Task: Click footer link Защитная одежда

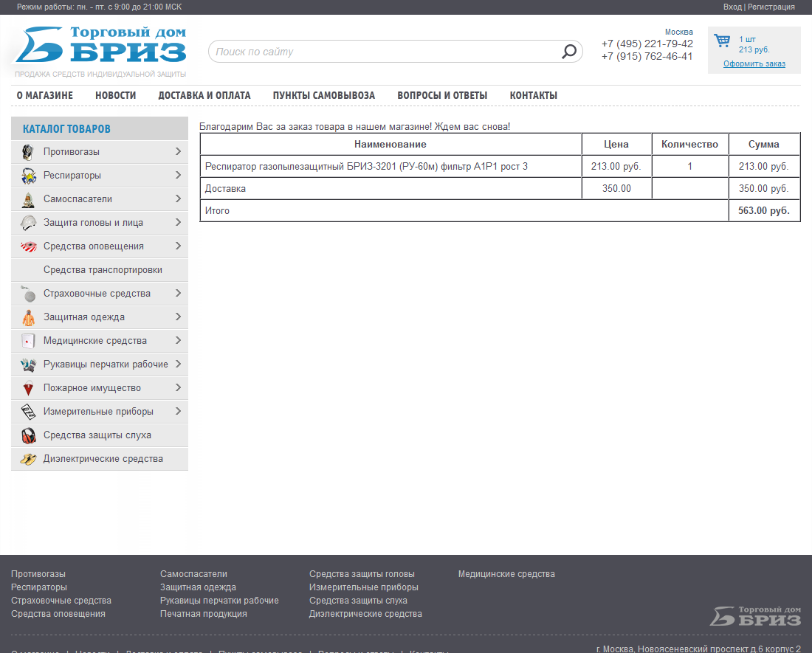Action: [198, 587]
